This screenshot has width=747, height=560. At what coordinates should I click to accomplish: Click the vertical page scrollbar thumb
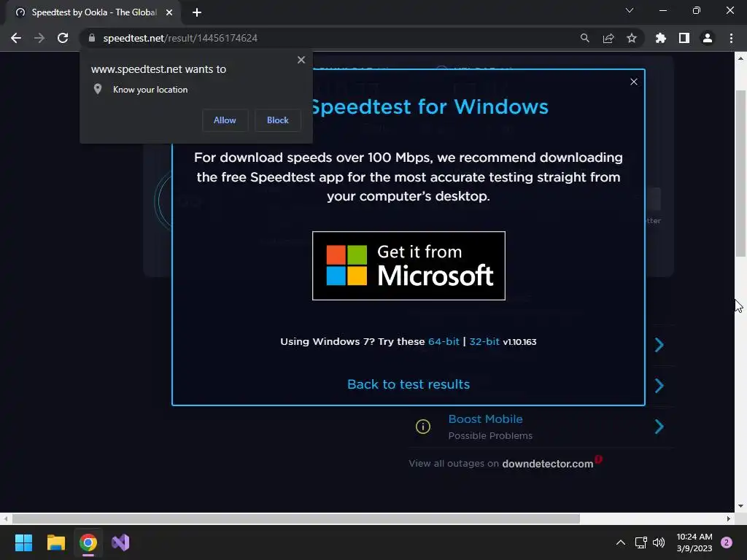click(740, 174)
